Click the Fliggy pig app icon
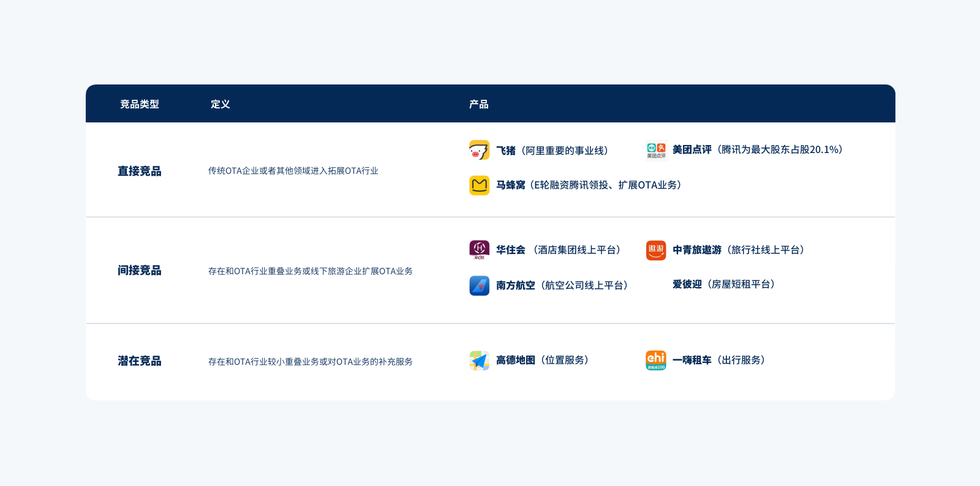Viewport: 980px width, 486px height. (x=479, y=150)
